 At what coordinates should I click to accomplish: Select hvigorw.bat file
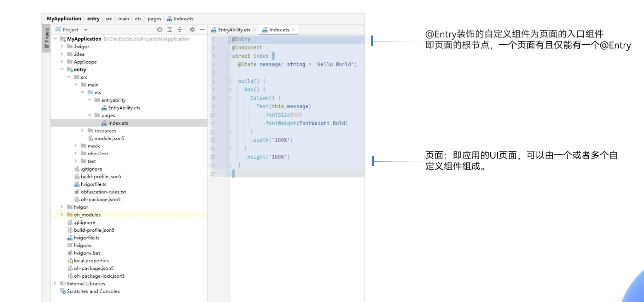tap(87, 253)
